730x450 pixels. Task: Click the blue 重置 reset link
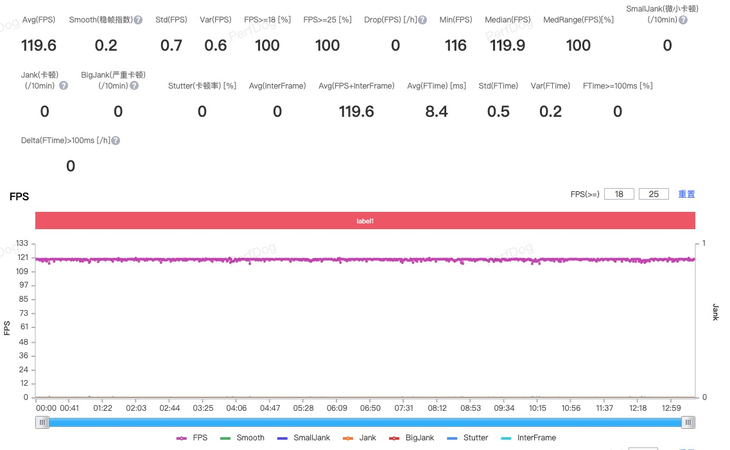pos(686,194)
